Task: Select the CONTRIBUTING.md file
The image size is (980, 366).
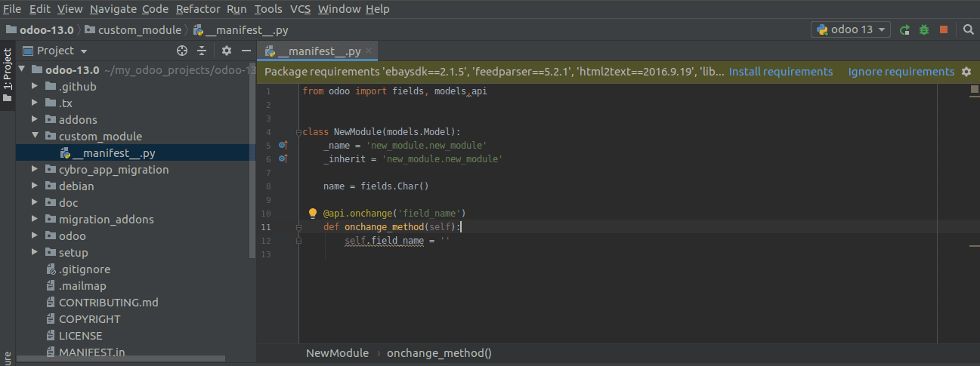Action: coord(102,303)
